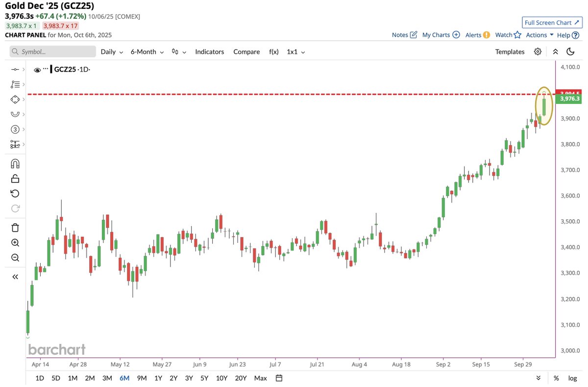Open the three-dot menu beside GCZ25
Screen dimensions: 588x387
[x=46, y=69]
